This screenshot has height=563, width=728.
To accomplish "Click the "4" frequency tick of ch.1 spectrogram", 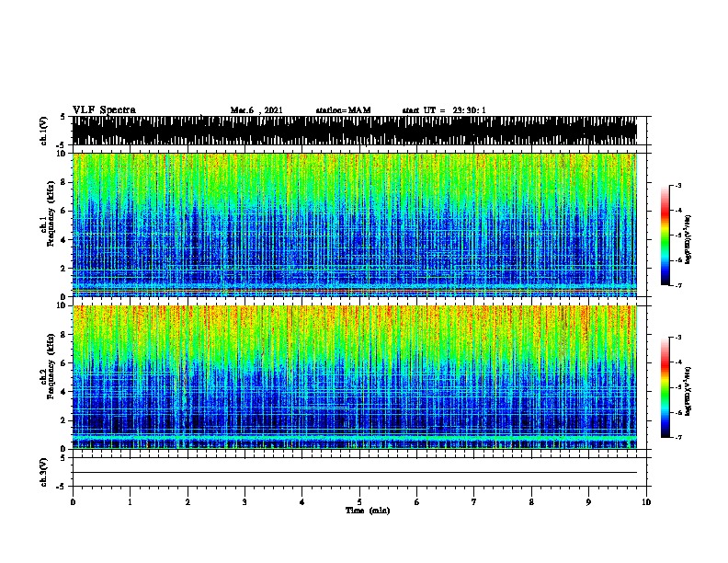I will pyautogui.click(x=63, y=240).
